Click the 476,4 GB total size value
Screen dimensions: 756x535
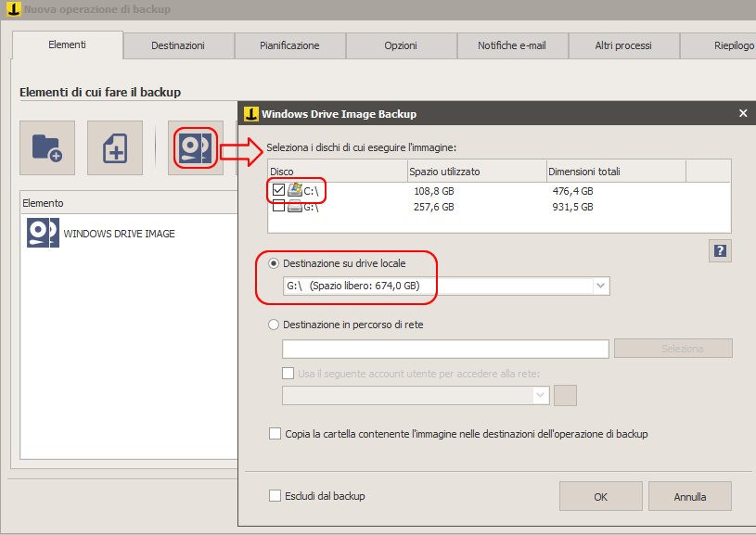click(x=572, y=191)
